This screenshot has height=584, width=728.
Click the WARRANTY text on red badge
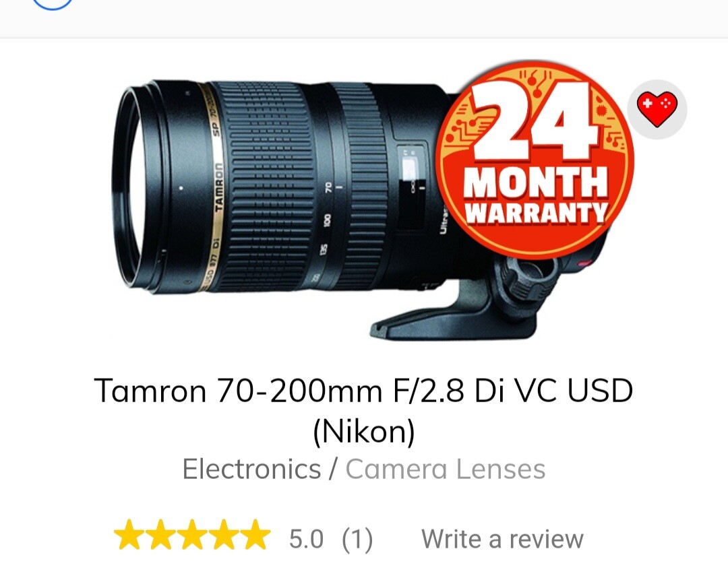pos(537,213)
